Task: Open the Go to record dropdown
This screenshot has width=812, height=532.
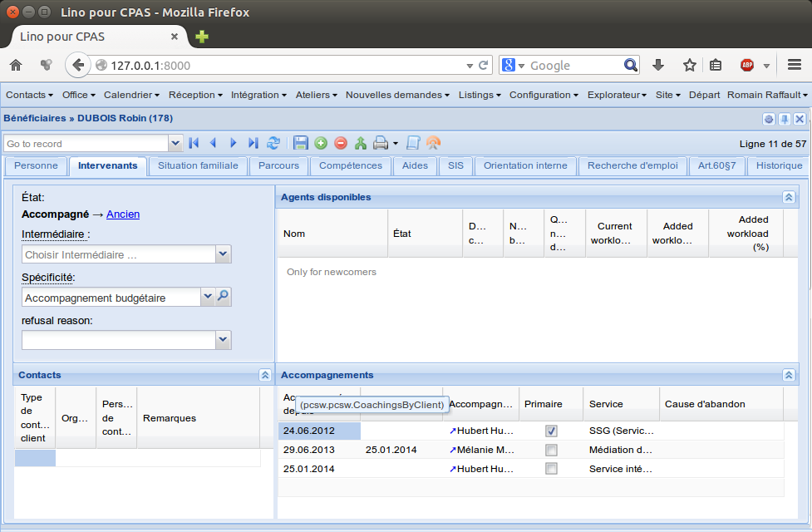Action: tap(175, 143)
